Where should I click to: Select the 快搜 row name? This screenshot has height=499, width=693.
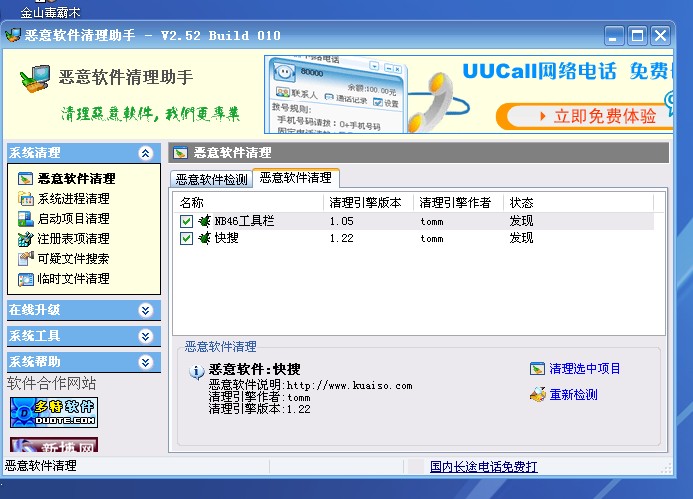click(227, 238)
